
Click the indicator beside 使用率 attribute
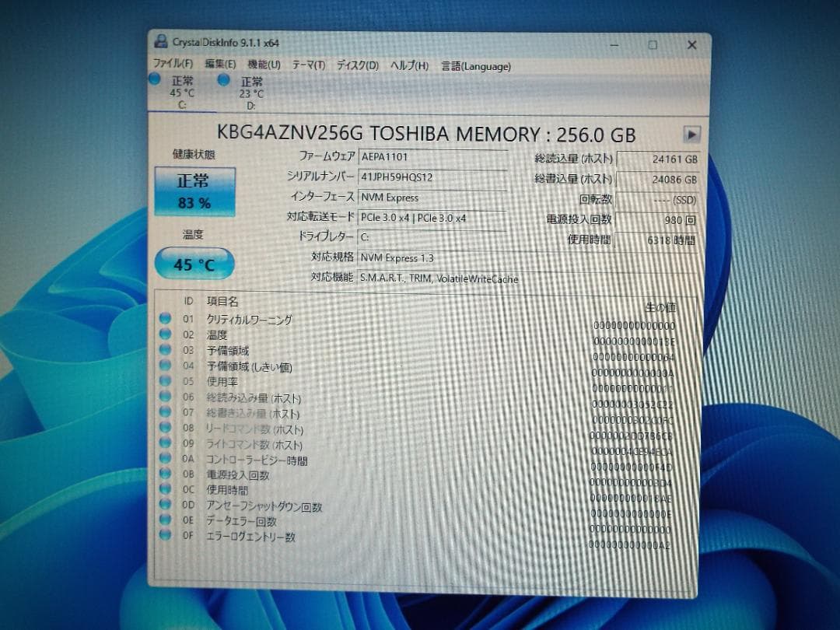(164, 381)
